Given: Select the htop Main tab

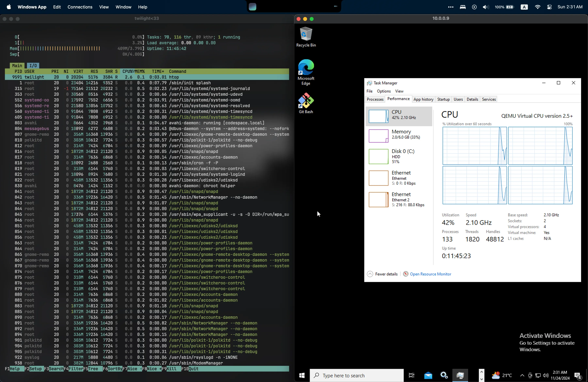Looking at the screenshot, I should (17, 66).
